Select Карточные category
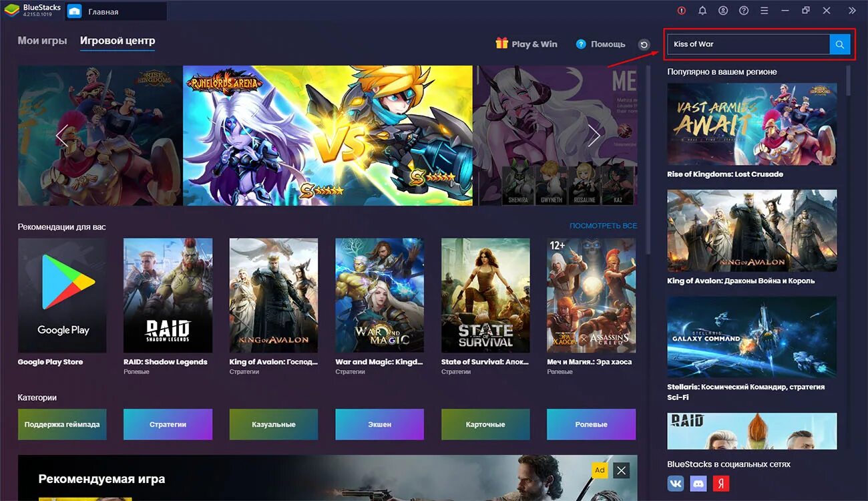This screenshot has height=501, width=868. click(x=485, y=424)
